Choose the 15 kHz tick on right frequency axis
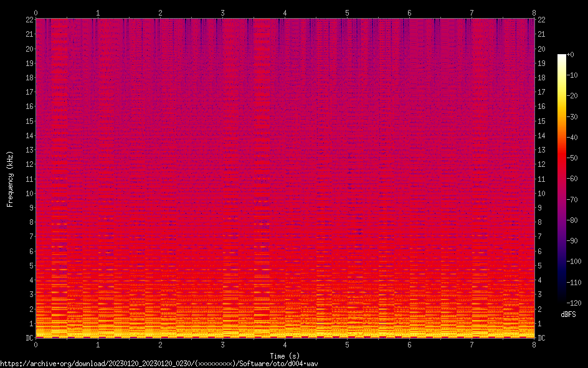This screenshot has width=588, height=368. [541, 121]
